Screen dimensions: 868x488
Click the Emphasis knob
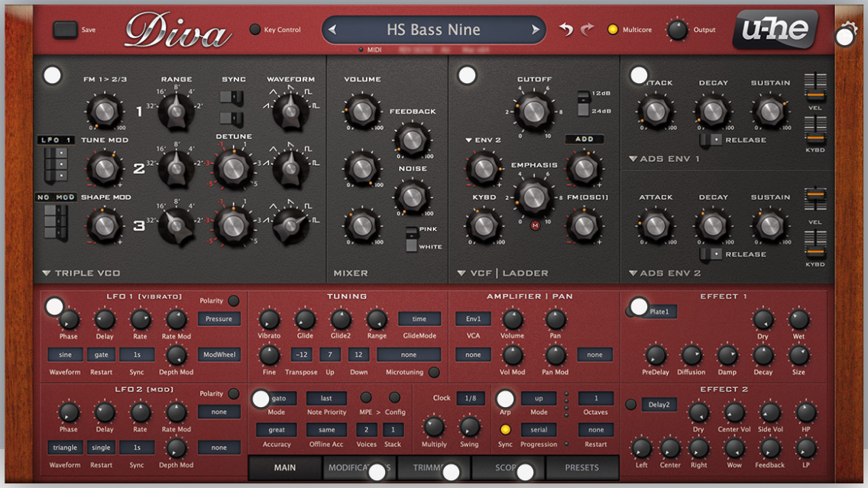533,196
